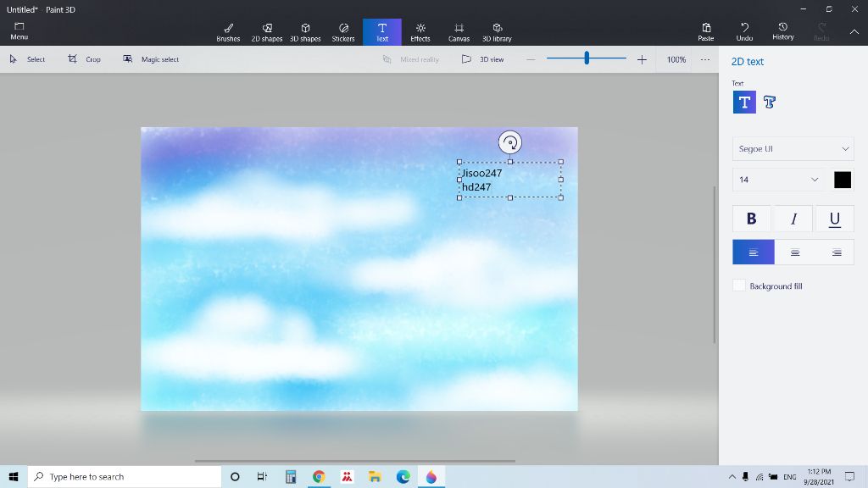Click the horizontal canvas scrollbar

355,461
